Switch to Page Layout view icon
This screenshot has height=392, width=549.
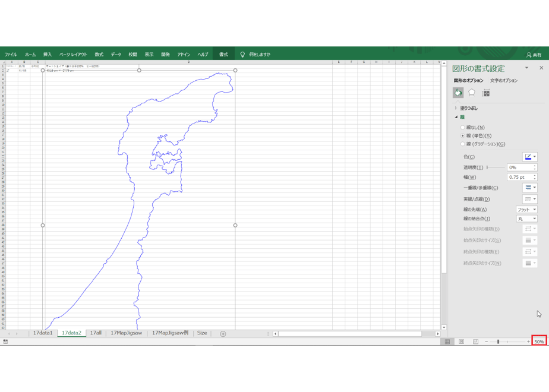click(462, 342)
